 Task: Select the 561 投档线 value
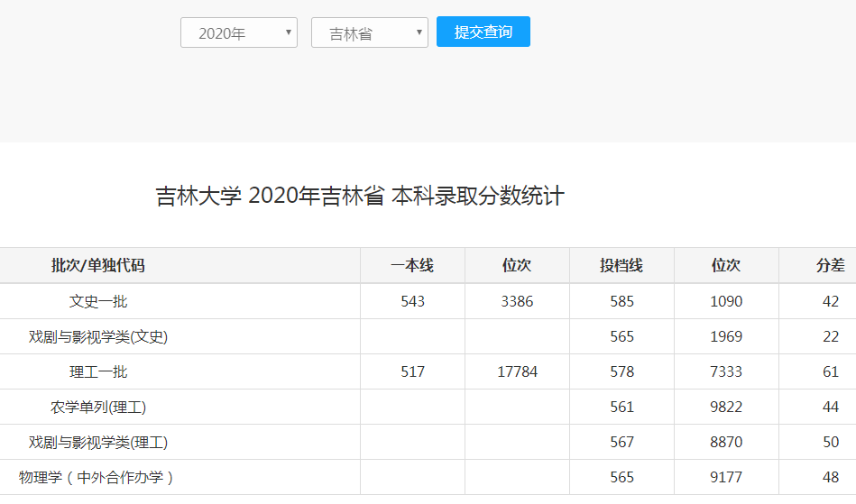click(621, 407)
